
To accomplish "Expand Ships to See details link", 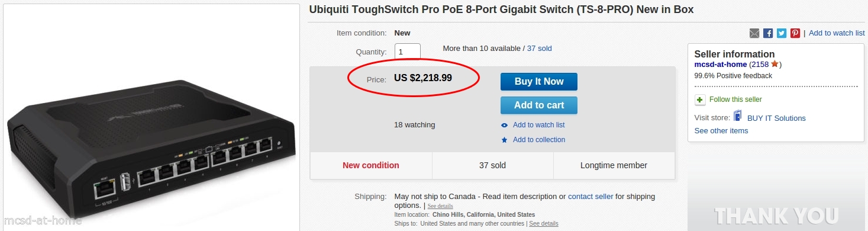I will [543, 224].
